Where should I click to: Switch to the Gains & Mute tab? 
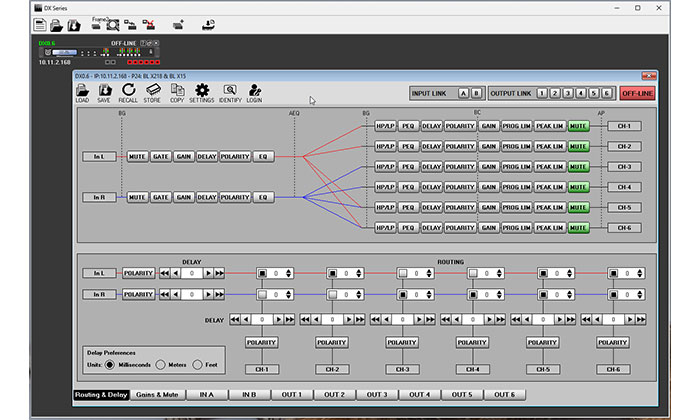coord(158,395)
